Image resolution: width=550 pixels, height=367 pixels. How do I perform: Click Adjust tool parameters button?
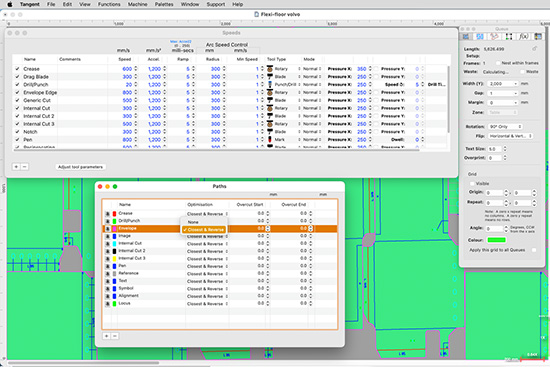(x=80, y=167)
